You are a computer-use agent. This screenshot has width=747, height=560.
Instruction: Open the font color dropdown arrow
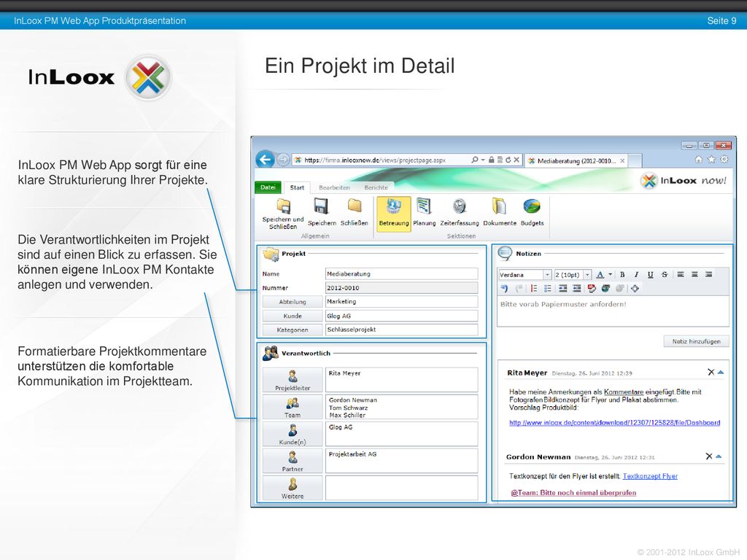611,275
